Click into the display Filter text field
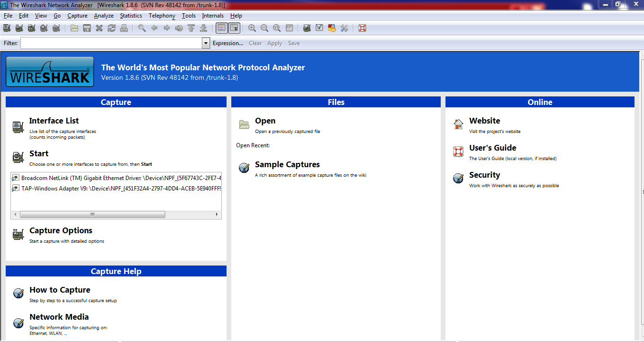Image resolution: width=644 pixels, height=342 pixels. pos(111,43)
